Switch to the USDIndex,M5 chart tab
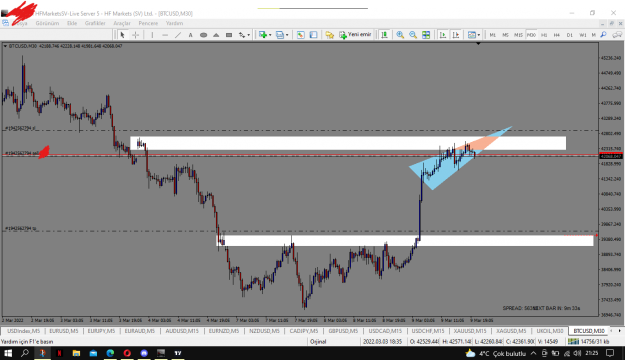Image resolution: width=625 pixels, height=360 pixels. (23, 331)
